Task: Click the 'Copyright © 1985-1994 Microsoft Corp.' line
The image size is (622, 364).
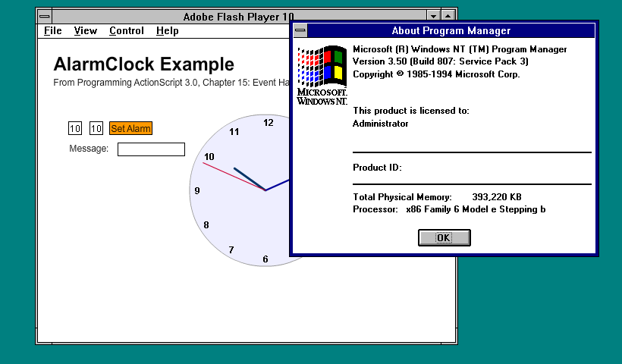Action: 436,74
